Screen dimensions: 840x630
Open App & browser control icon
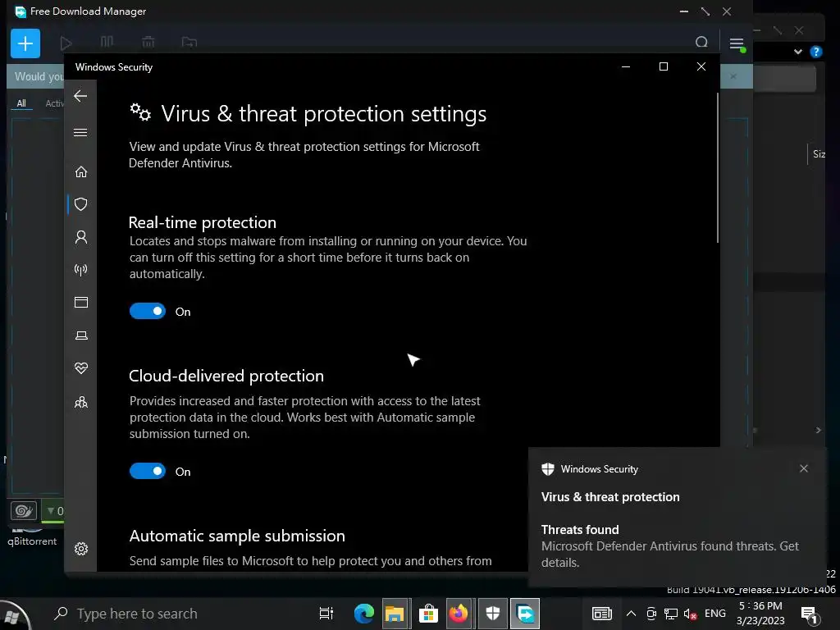tap(81, 302)
